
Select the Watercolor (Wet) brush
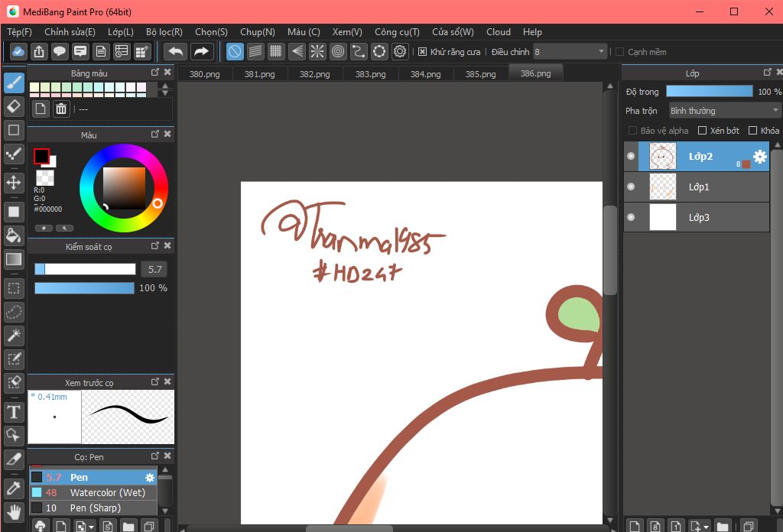pos(93,492)
